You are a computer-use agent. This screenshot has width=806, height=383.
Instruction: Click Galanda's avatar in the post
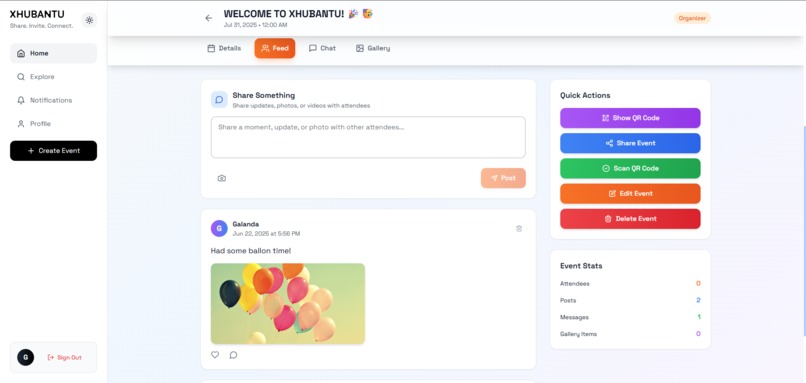(219, 228)
